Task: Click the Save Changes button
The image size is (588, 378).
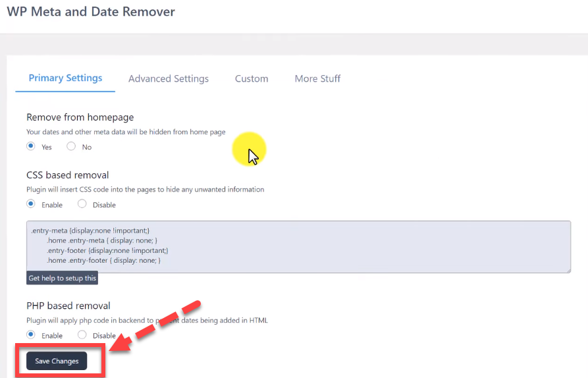Action: [57, 361]
